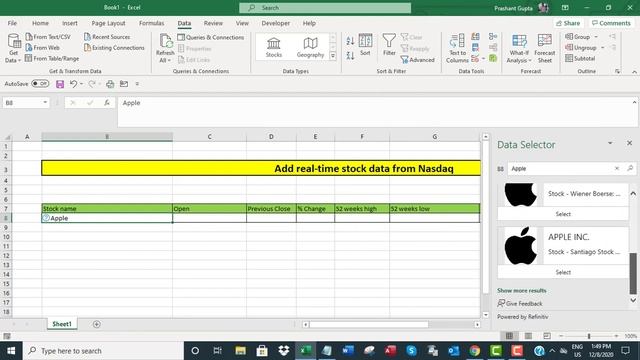Screen dimensions: 640x360
Task: Open What-If Analysis menu
Action: 519,48
